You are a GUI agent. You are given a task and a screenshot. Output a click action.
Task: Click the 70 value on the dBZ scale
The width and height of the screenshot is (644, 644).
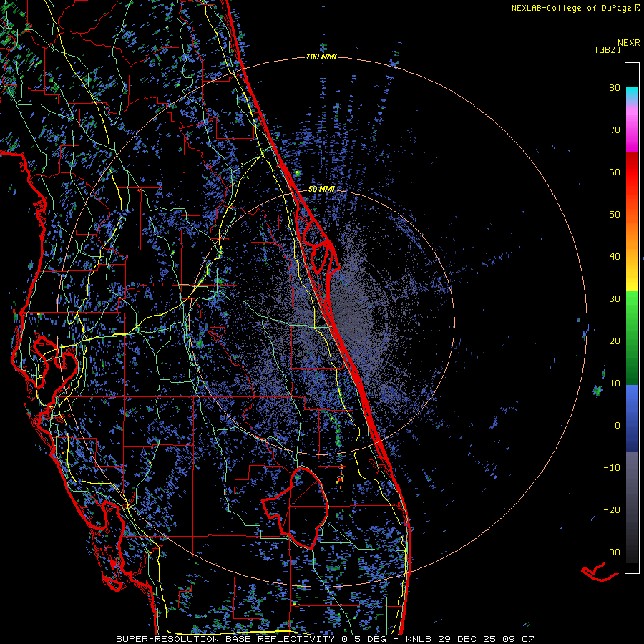(615, 130)
